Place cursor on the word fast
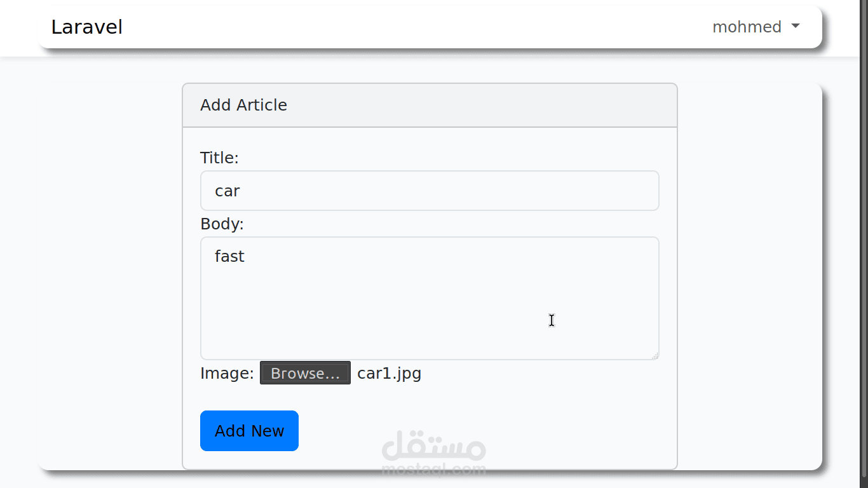The image size is (868, 488). tap(229, 256)
